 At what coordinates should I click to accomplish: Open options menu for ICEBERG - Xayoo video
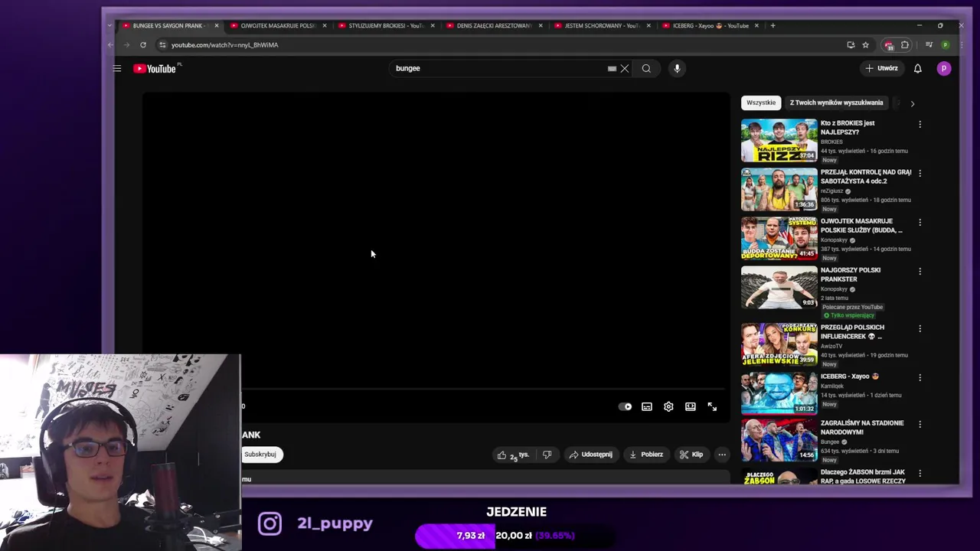coord(920,377)
